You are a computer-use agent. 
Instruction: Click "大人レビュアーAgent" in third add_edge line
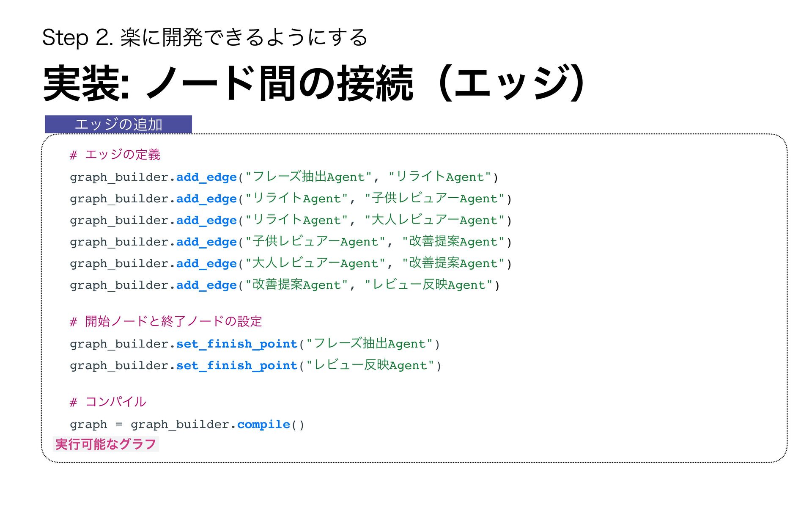[x=435, y=220]
